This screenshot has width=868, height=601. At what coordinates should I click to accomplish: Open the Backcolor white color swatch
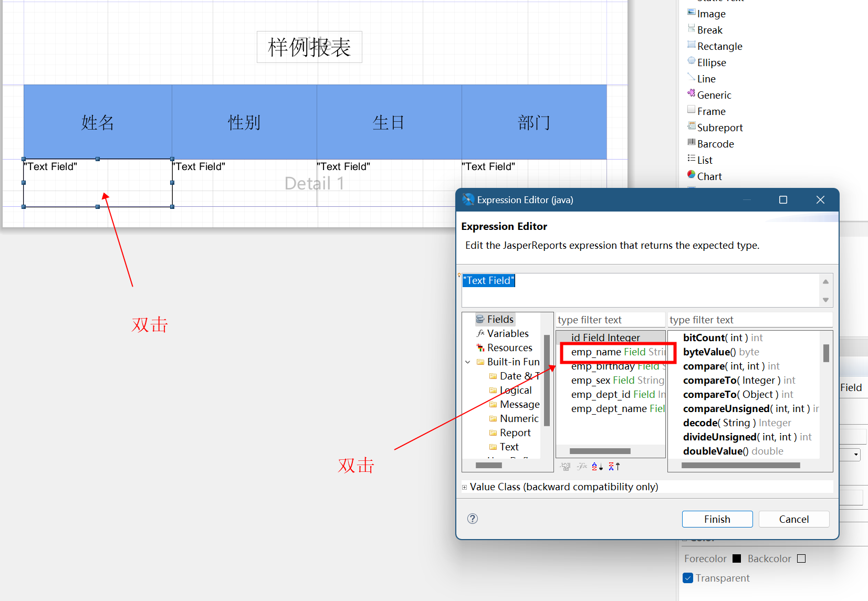(x=801, y=558)
